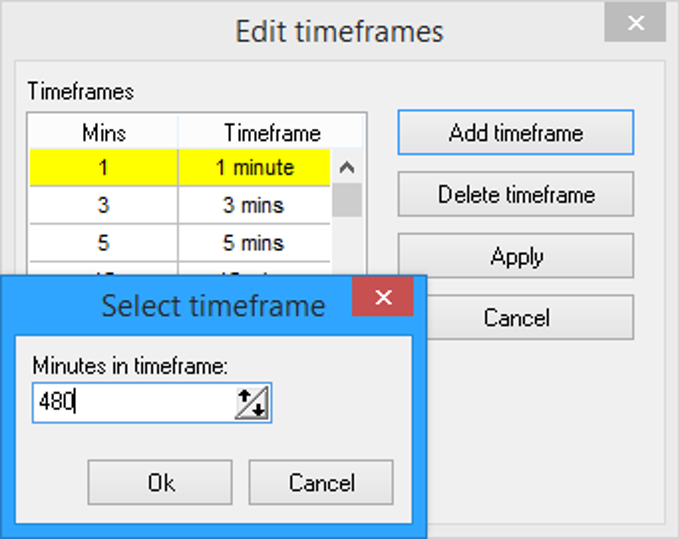The image size is (680, 539).
Task: Click Cancel in Edit timeframes window
Action: [516, 318]
